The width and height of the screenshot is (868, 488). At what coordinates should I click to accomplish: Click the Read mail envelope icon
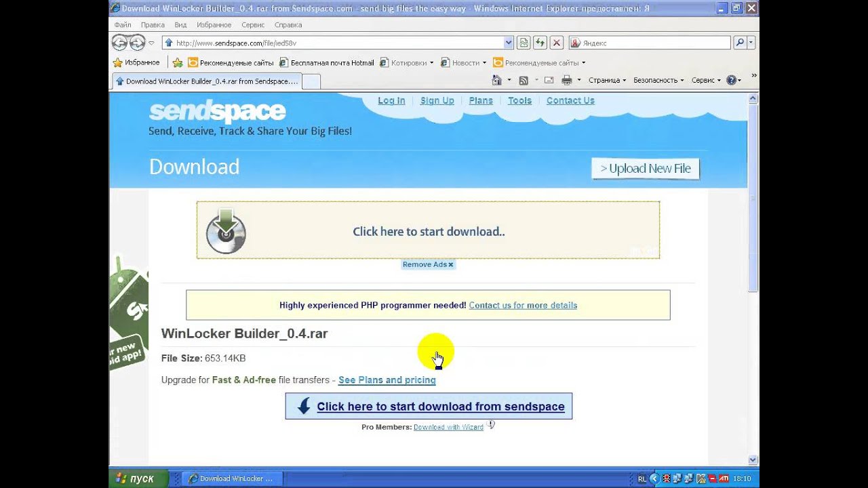click(549, 80)
